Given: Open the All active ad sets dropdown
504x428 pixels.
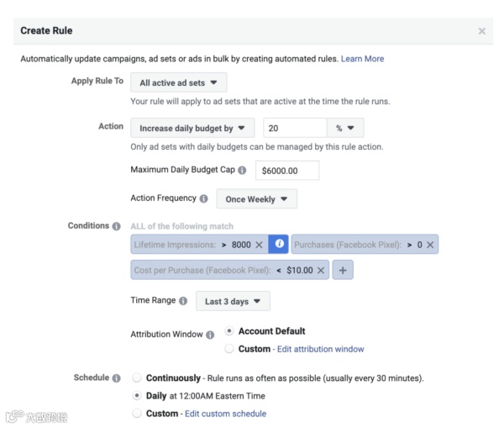Looking at the screenshot, I should (x=179, y=83).
